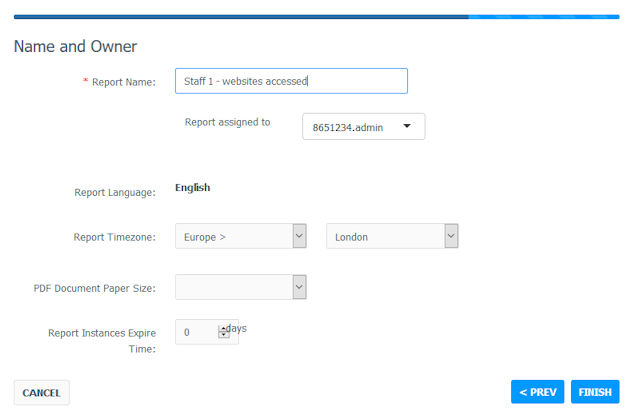Click the English report language value

(192, 188)
